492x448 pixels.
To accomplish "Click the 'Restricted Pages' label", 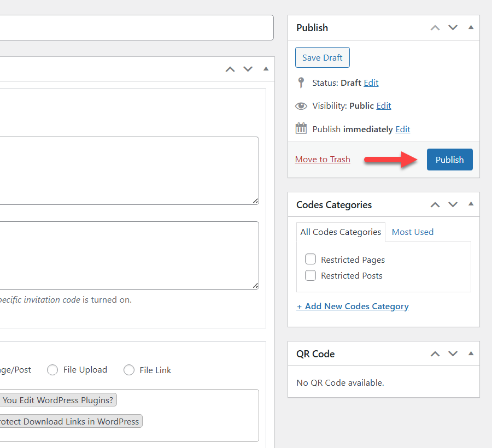I will tap(353, 260).
